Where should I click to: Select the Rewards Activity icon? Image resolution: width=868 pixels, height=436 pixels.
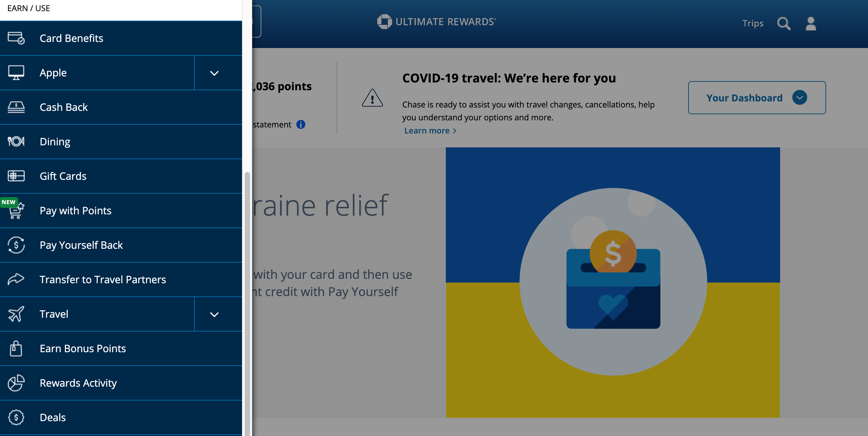pyautogui.click(x=16, y=383)
